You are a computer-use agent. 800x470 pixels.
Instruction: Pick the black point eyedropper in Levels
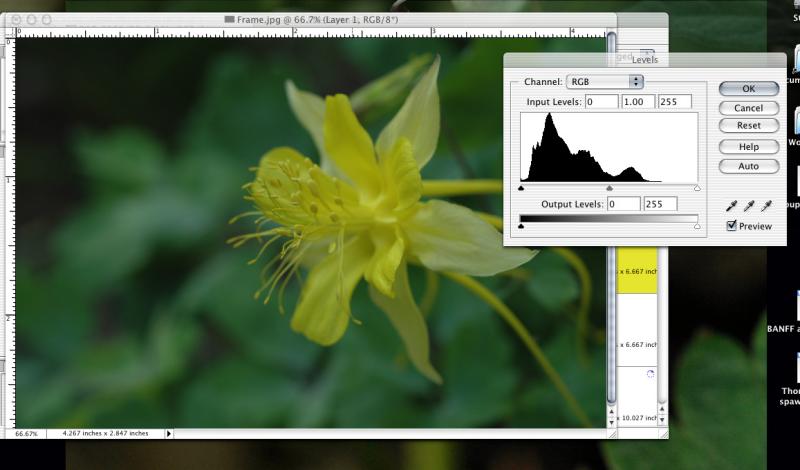pos(731,206)
